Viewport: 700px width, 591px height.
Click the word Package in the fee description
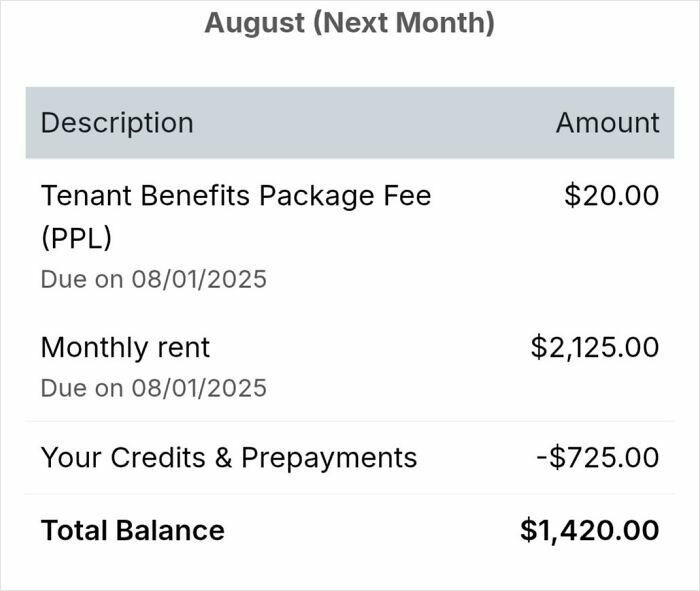point(317,197)
